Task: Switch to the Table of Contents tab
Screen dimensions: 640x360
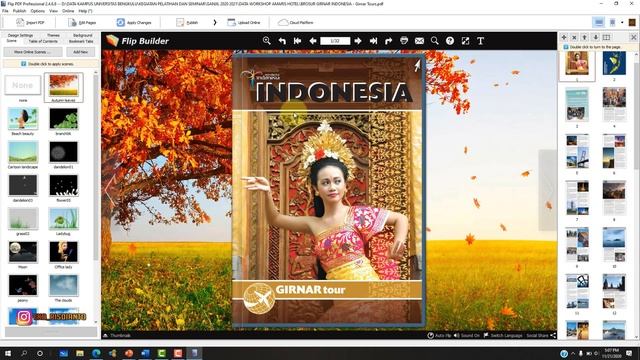Action: click(43, 41)
